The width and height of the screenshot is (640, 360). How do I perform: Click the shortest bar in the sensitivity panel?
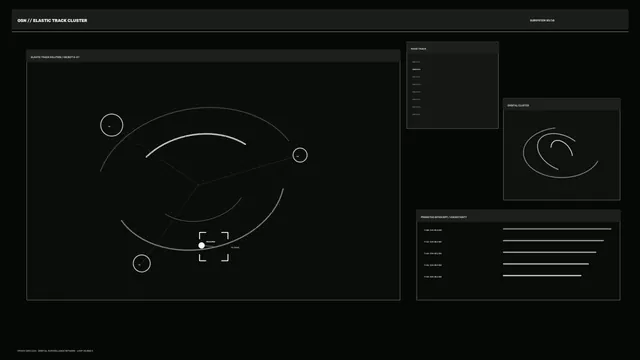[542, 276]
